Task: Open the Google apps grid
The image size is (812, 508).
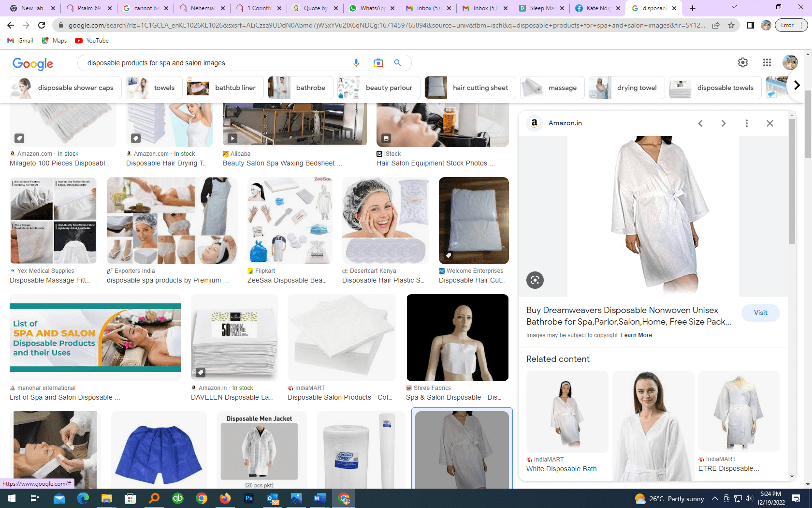Action: tap(767, 62)
